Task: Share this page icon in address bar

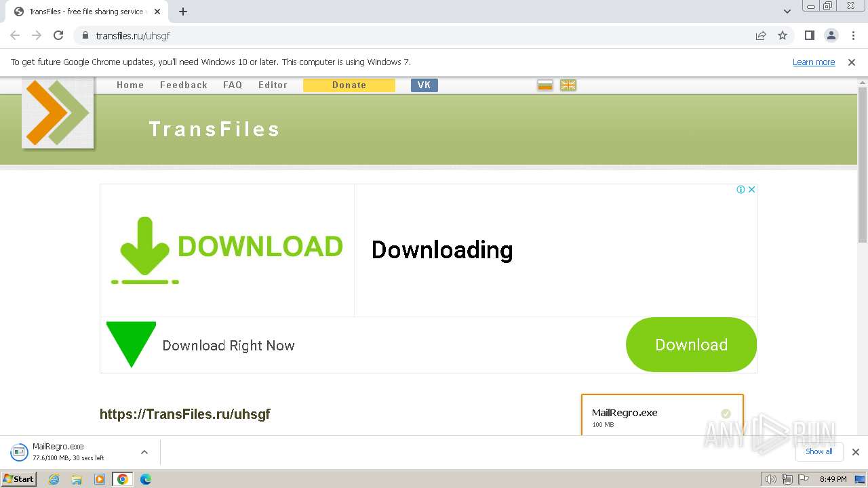Action: click(x=761, y=35)
